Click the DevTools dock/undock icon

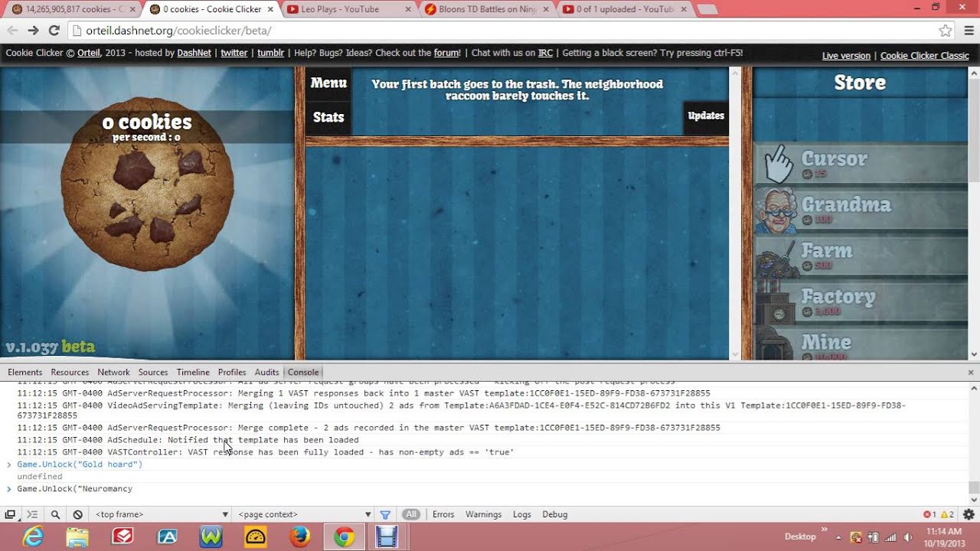click(10, 514)
